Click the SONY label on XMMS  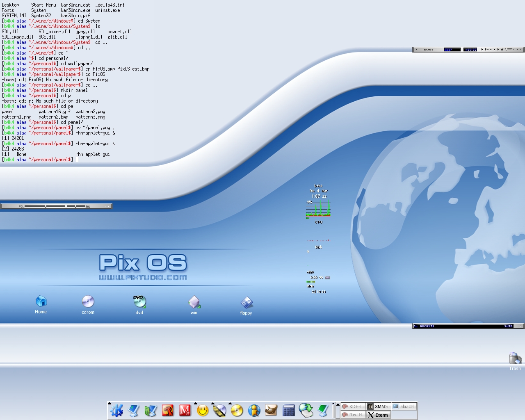[x=429, y=50]
